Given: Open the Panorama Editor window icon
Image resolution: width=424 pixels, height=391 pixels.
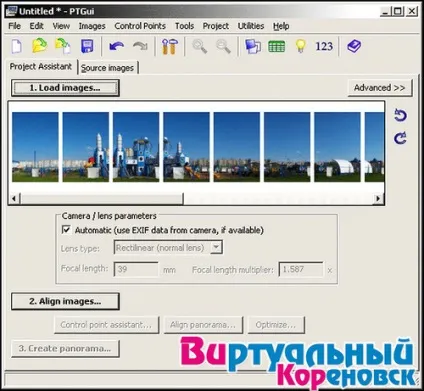Looking at the screenshot, I should (253, 46).
